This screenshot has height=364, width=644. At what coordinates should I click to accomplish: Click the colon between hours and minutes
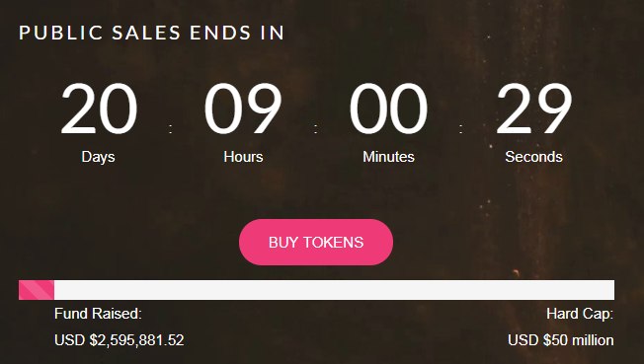tap(315, 129)
